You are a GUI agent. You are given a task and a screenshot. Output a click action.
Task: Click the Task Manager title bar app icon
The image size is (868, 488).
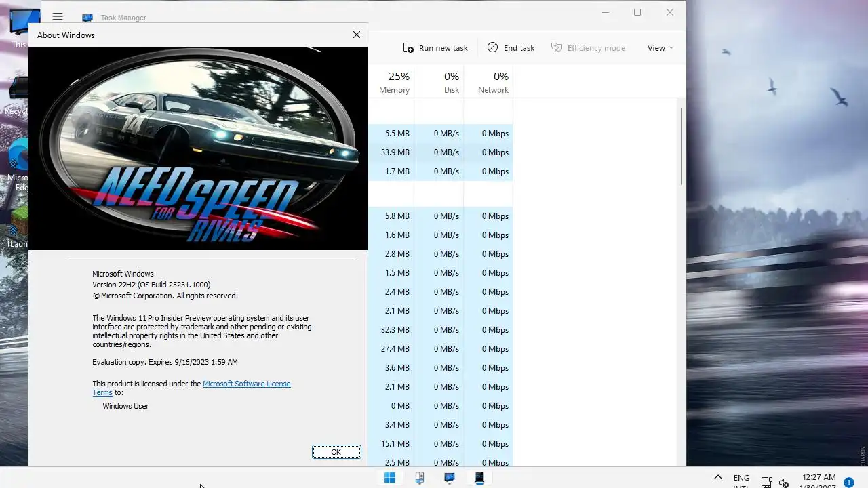(x=87, y=18)
